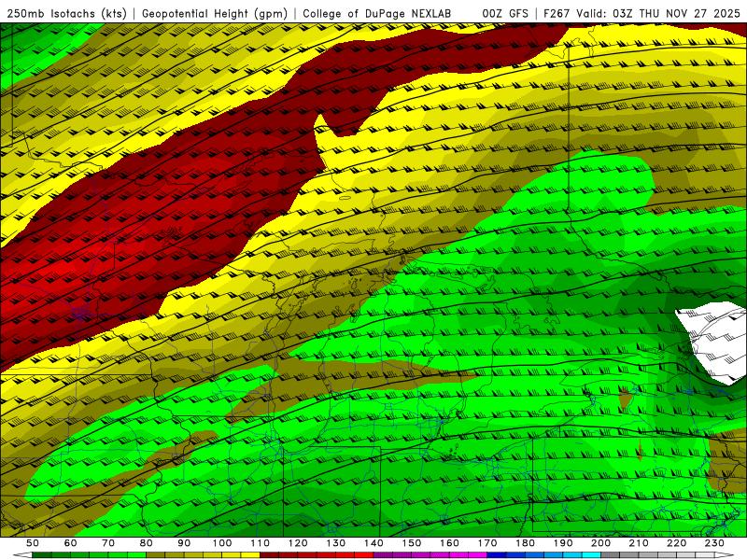Screen dimensions: 747x560
Task: Click the 170 label on the color scale
Action: (x=487, y=543)
